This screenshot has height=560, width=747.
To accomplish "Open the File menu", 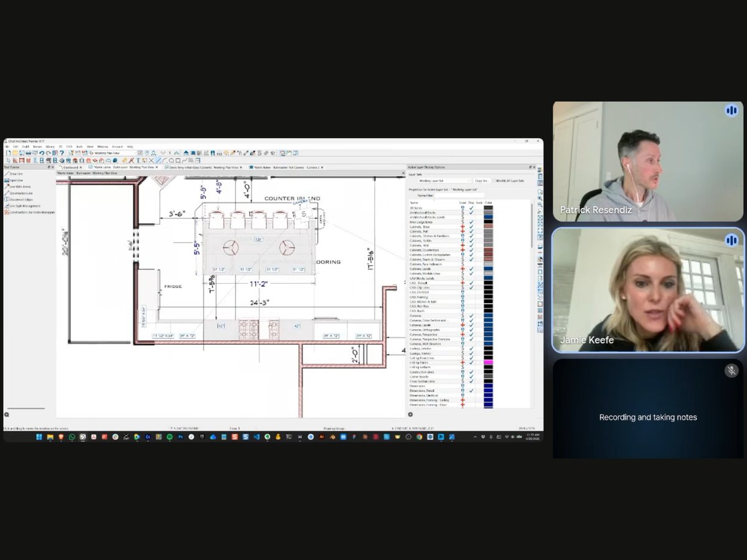I will tap(7, 147).
